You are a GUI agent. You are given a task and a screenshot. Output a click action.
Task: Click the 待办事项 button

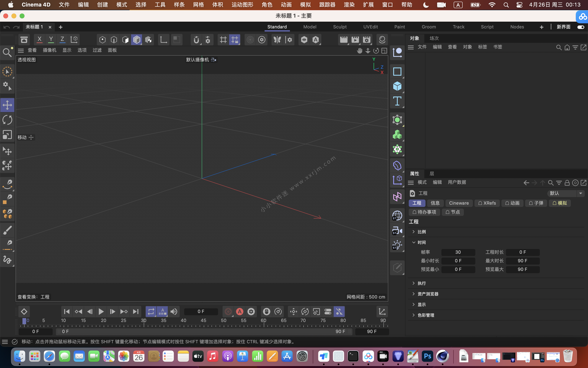coord(424,212)
